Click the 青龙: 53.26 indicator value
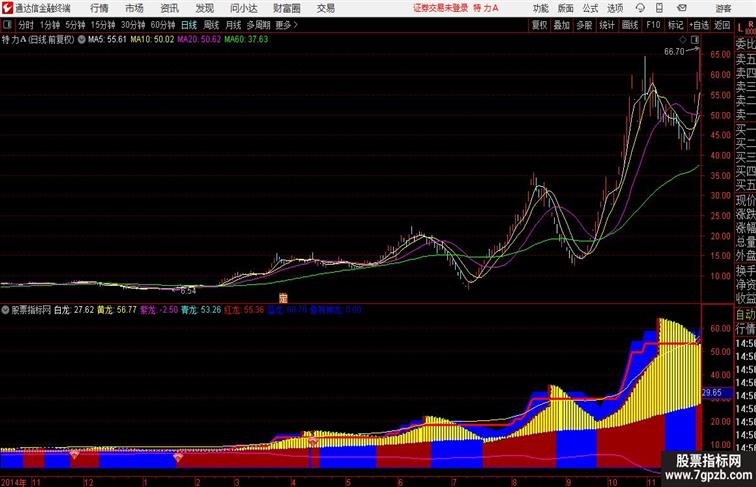Screen dimensions: 756x487 (202, 310)
